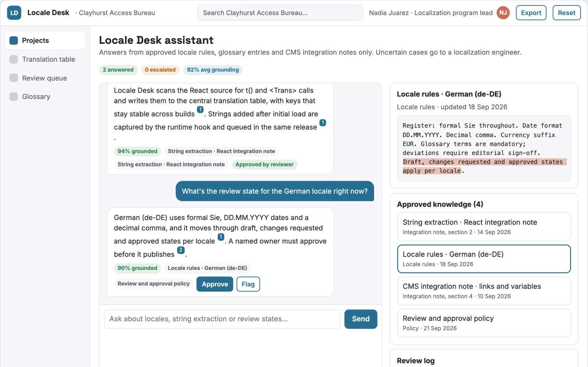Click the 'Approved knowledge (4)' heading

coord(440,204)
